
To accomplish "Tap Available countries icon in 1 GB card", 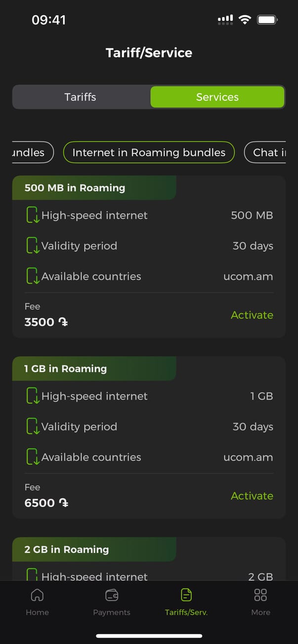I will click(x=33, y=457).
